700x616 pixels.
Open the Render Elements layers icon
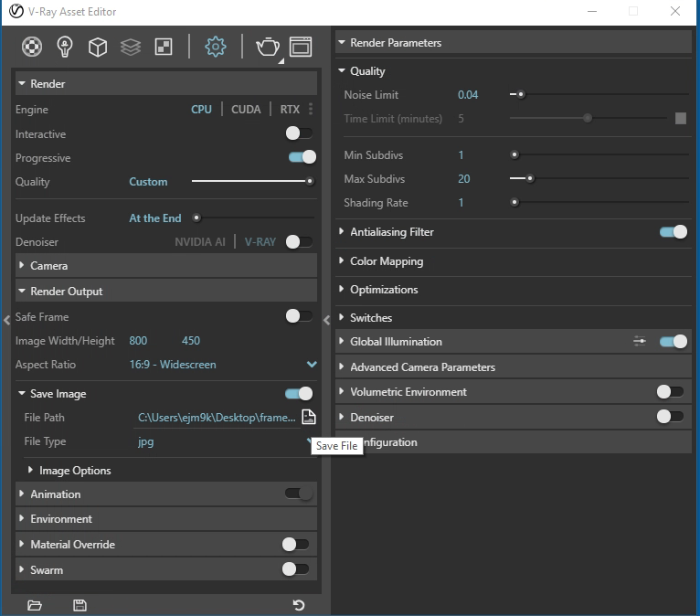131,47
